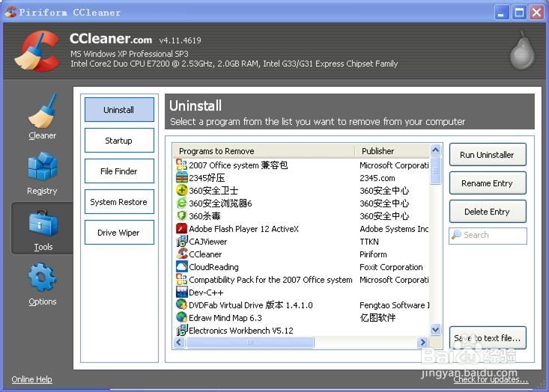Select the Dev-C++ program row
549x392 pixels.
(x=302, y=293)
